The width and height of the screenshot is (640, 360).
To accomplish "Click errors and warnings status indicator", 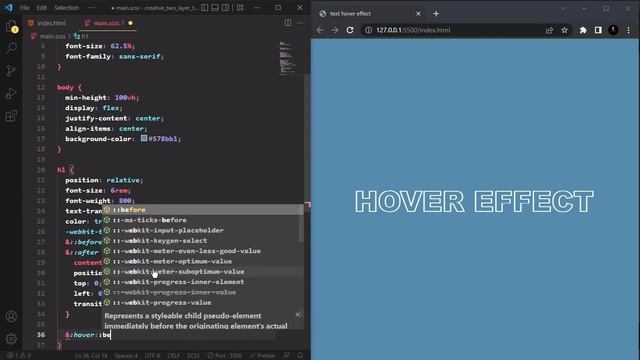I will pos(20,356).
